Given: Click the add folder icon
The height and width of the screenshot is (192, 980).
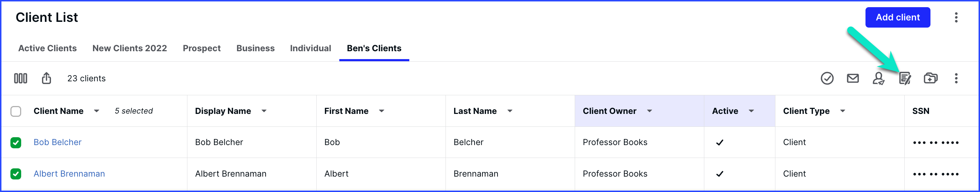Looking at the screenshot, I should 930,78.
